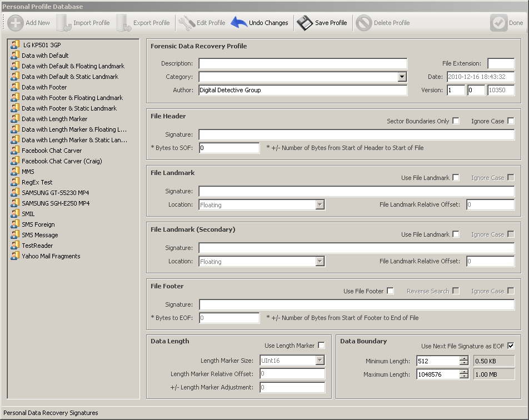Click the icon beside Facebook Chat Carver (Craig)
Image resolution: width=529 pixels, height=420 pixels.
(x=15, y=161)
